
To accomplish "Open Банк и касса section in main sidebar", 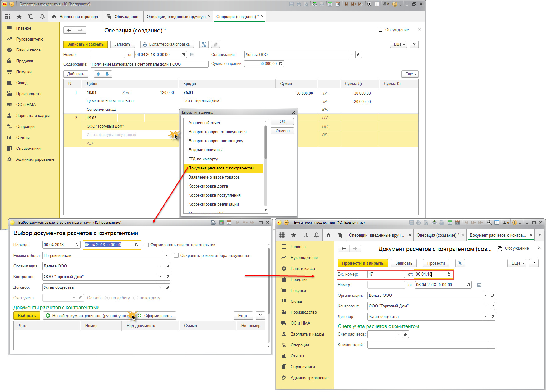I will click(x=28, y=50).
